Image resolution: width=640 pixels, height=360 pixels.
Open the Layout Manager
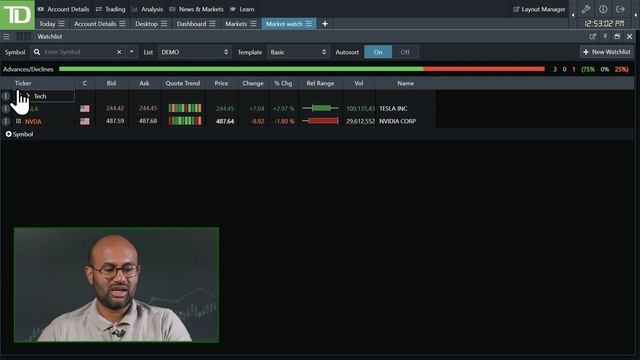click(x=539, y=9)
